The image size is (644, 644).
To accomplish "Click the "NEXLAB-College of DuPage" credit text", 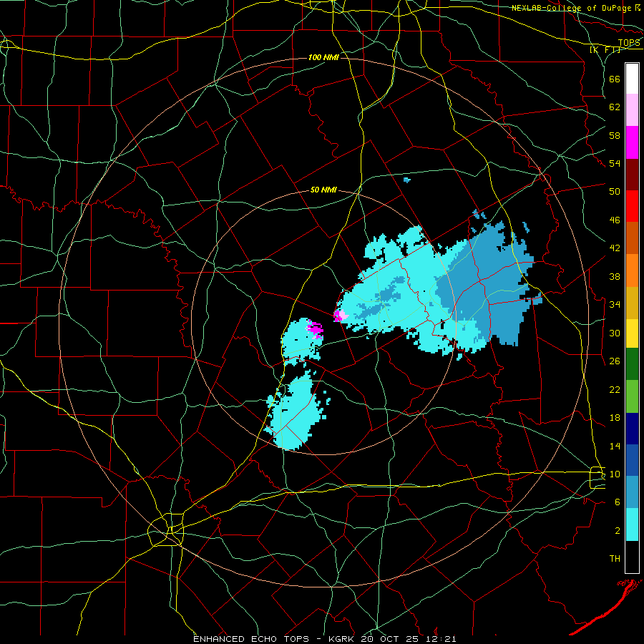I will pos(572,8).
